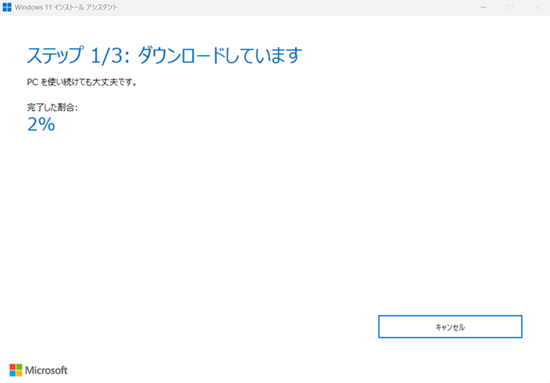Click the Windows logo icon in the title bar
The height and width of the screenshot is (383, 550).
[x=7, y=7]
